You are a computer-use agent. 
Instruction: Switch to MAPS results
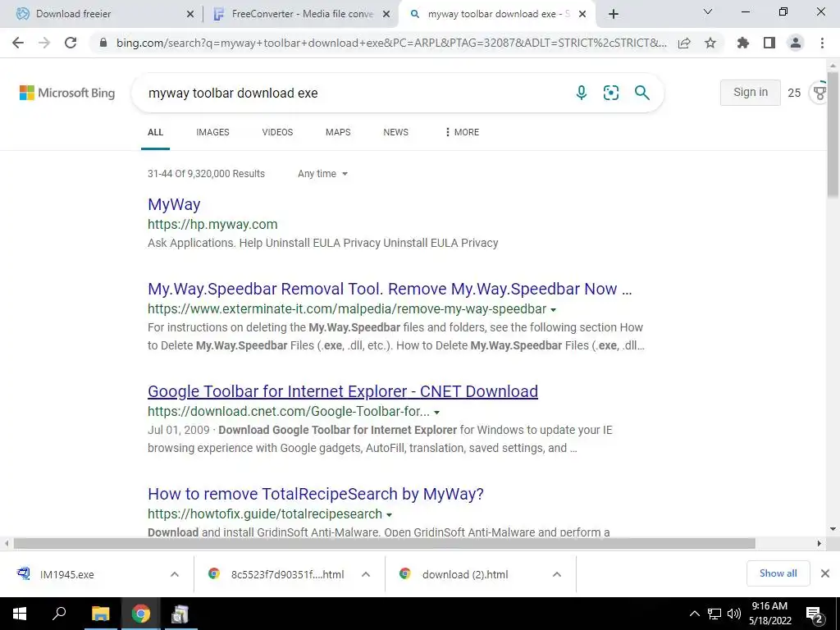tap(338, 132)
